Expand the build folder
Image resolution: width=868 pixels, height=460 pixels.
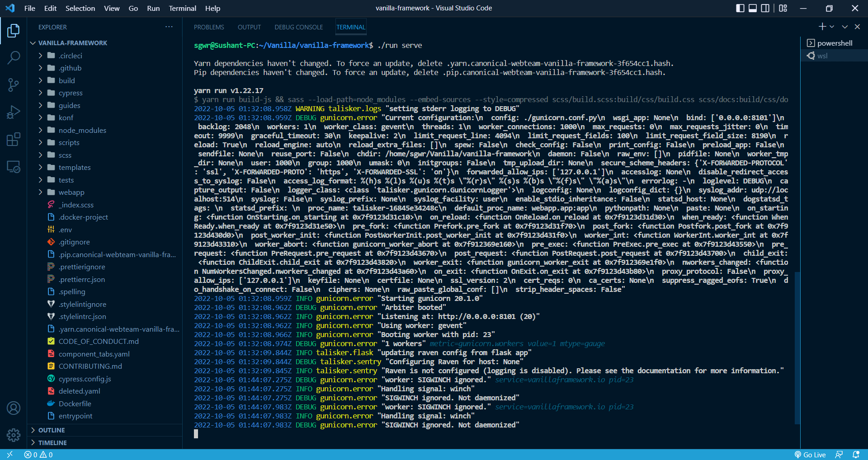tap(105, 80)
